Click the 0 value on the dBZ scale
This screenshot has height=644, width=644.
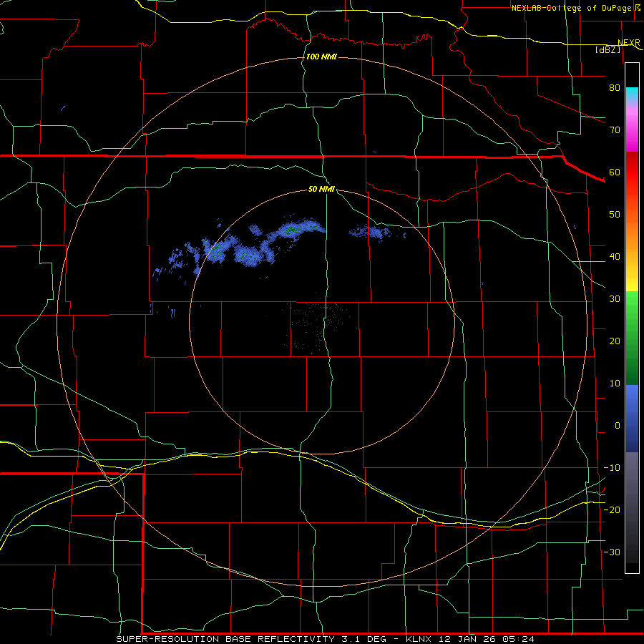pos(618,426)
